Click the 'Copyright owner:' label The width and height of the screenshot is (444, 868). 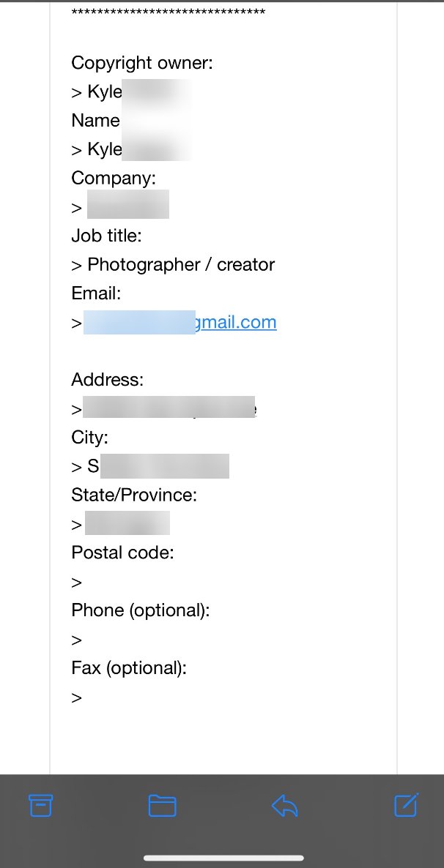tap(142, 62)
